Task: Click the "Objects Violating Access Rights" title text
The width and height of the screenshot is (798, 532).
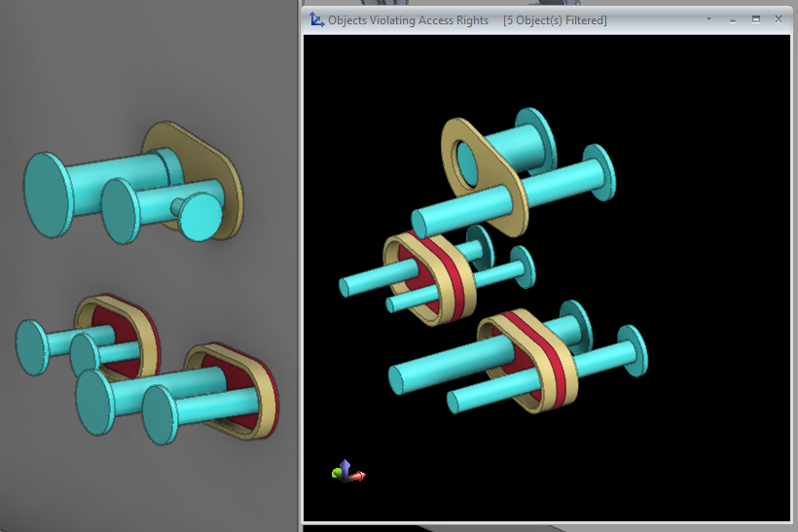Action: (408, 20)
